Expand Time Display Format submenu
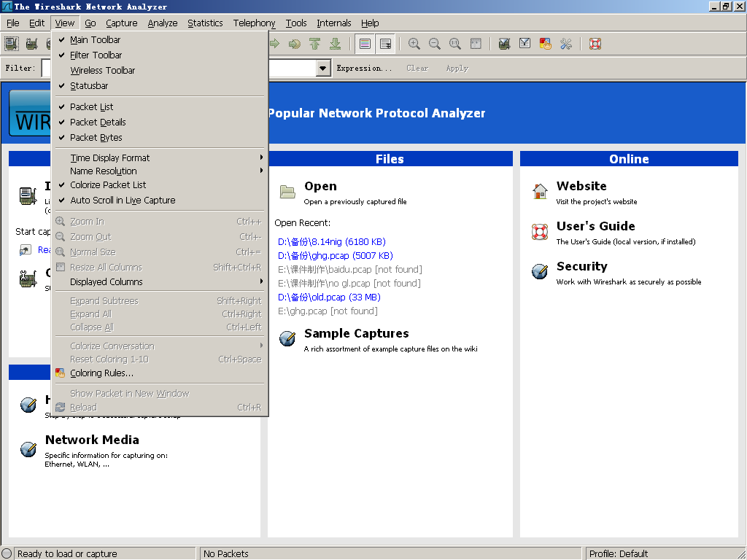Image resolution: width=747 pixels, height=560 pixels. pos(160,157)
